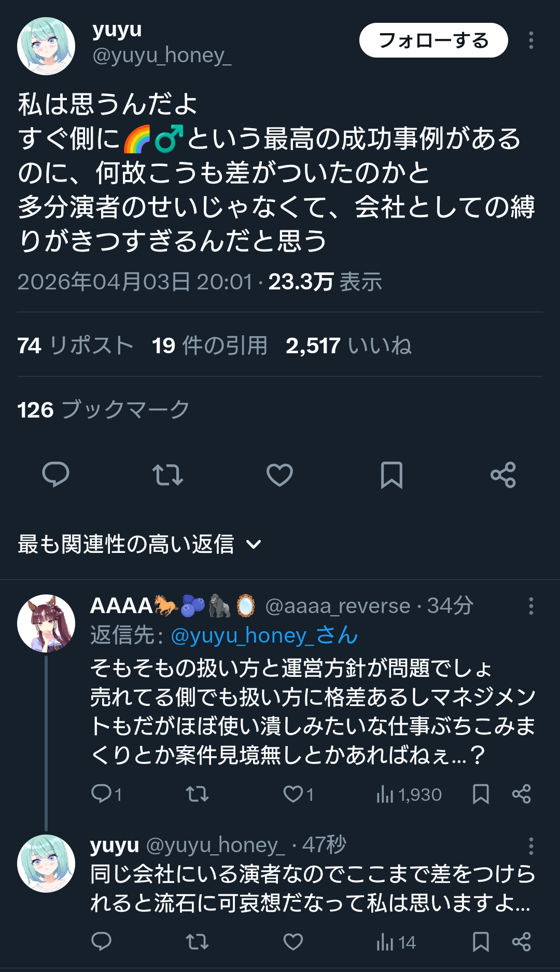Open the @yuyu_honey_さん mention link

point(264,635)
